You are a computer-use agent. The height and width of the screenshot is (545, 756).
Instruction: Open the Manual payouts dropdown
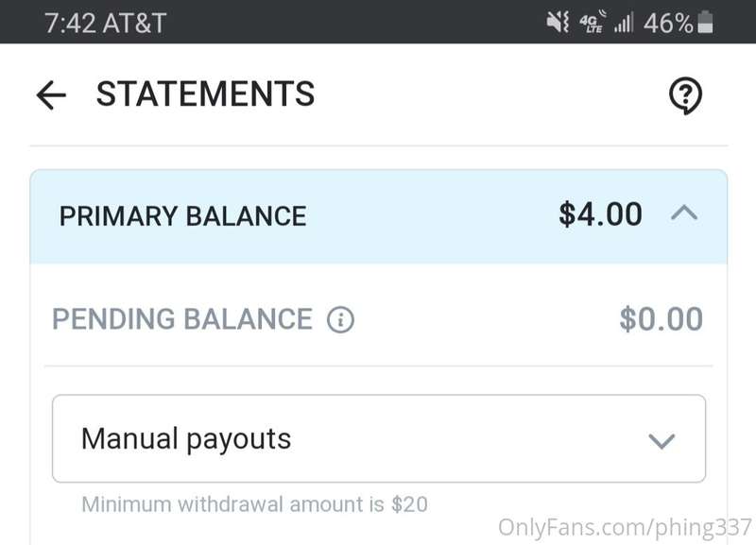click(x=378, y=439)
